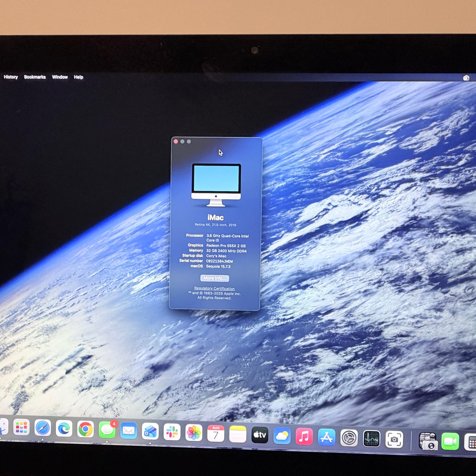Open Slack from the Dock

pos(172,432)
